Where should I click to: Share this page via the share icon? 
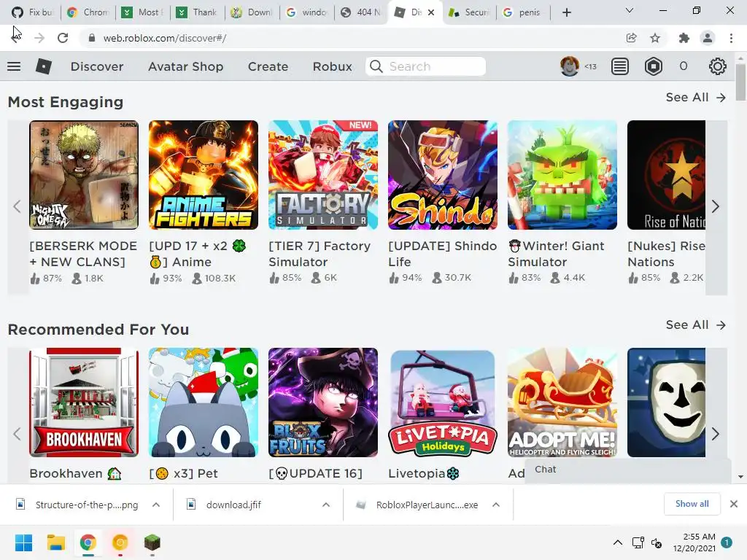(631, 38)
